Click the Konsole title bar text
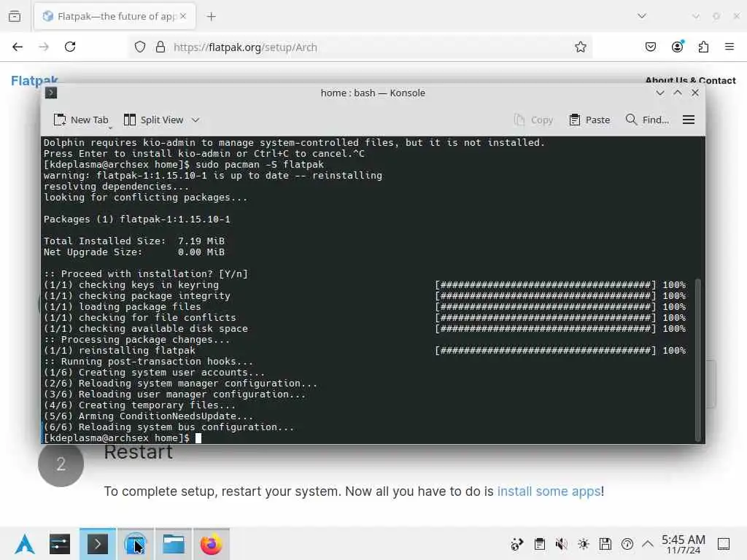 tap(373, 93)
